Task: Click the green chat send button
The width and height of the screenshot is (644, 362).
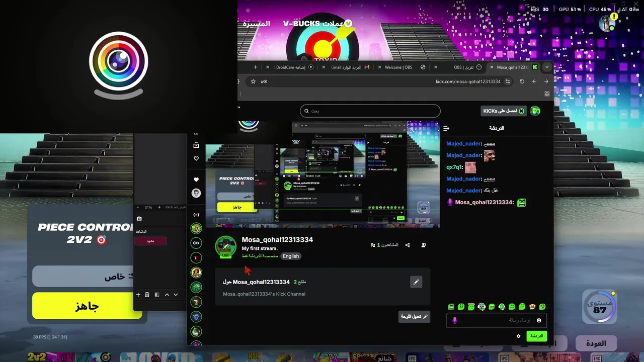Action: tap(536, 336)
